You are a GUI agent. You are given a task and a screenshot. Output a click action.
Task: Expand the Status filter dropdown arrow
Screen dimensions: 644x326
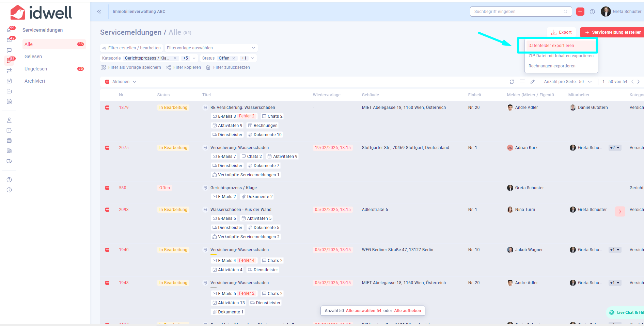(252, 58)
